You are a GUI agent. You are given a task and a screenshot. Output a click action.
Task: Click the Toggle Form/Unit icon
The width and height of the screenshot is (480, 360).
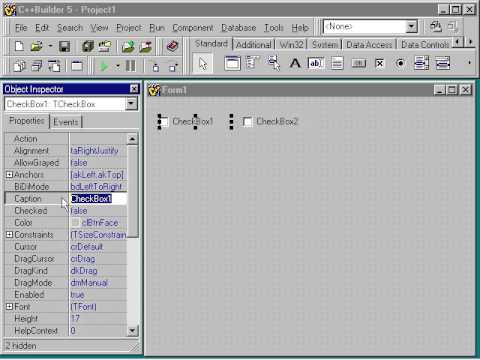pyautogui.click(x=54, y=66)
